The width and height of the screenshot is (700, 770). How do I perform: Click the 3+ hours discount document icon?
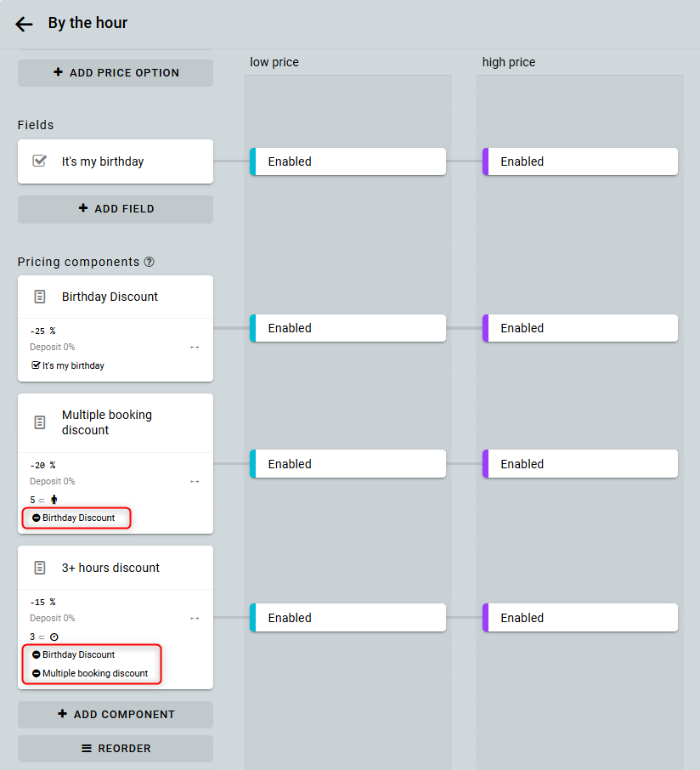click(x=40, y=568)
